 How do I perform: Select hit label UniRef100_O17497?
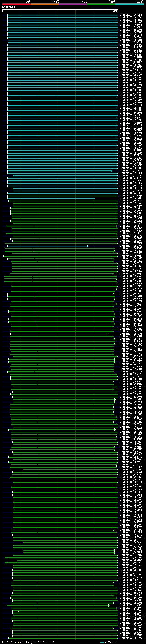(x=131, y=206)
